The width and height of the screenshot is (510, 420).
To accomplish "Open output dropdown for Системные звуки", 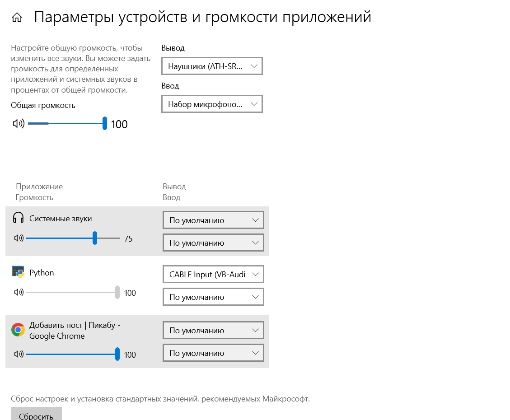I will [x=213, y=220].
